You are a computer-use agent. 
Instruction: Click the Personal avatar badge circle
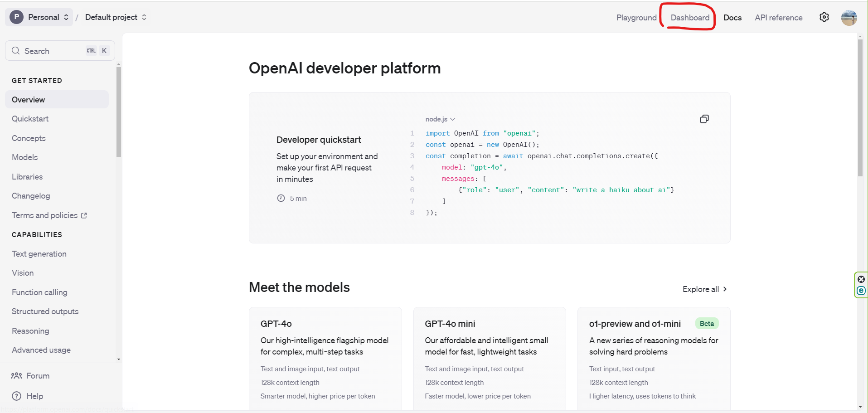(x=16, y=17)
